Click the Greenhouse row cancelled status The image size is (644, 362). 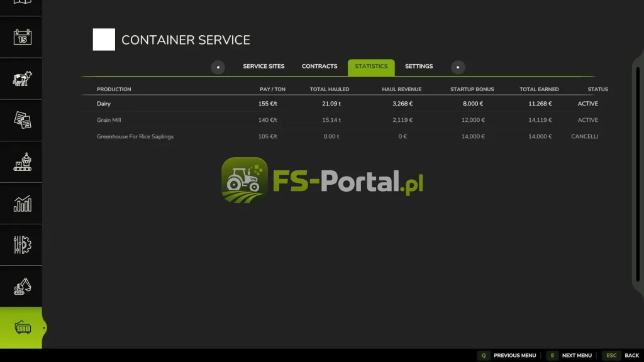click(x=584, y=136)
